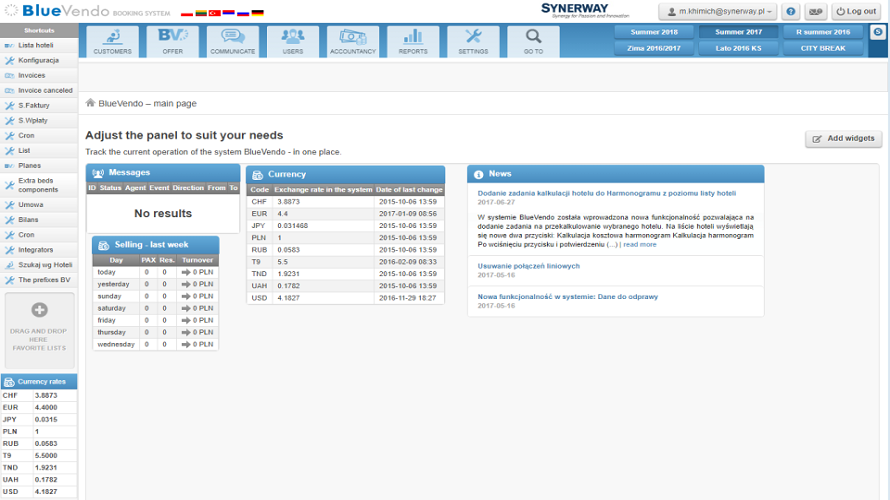Image resolution: width=890 pixels, height=500 pixels.
Task: Select the Russian flag language
Action: click(x=243, y=13)
